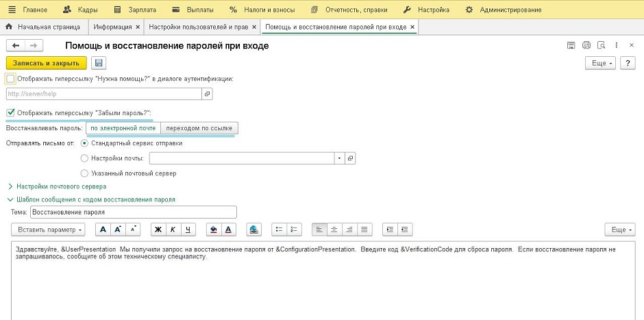Image resolution: width=644 pixels, height=320 pixels.
Task: Open the Вставить параметр dropdown
Action: 49,230
